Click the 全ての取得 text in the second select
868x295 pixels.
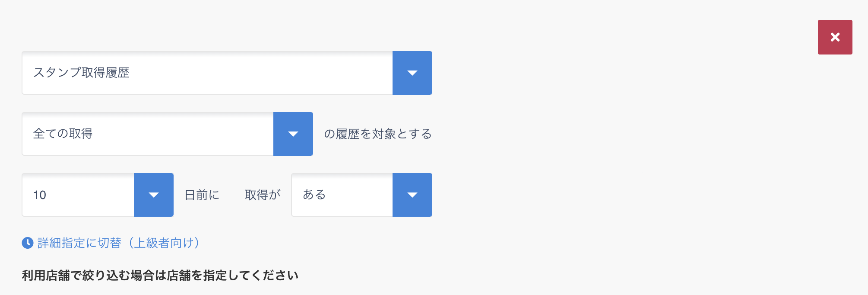pyautogui.click(x=63, y=134)
